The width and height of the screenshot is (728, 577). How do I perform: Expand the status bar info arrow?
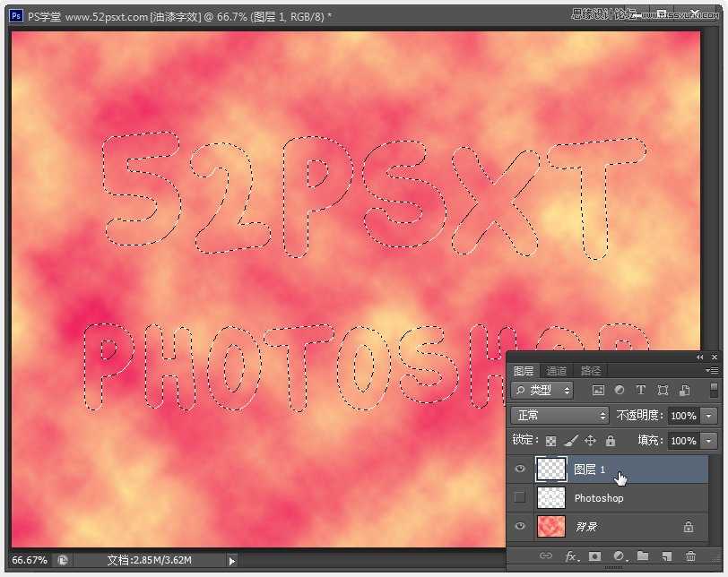[x=231, y=561]
